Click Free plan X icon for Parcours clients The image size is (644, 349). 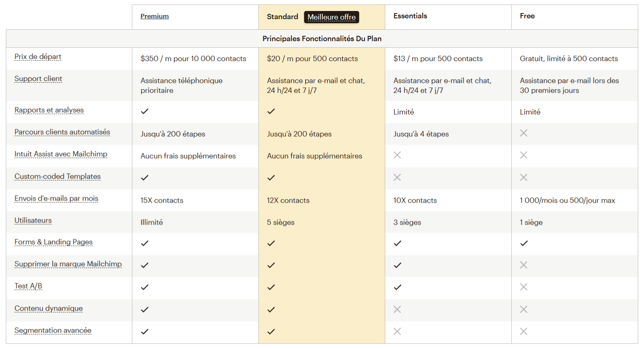pos(524,133)
